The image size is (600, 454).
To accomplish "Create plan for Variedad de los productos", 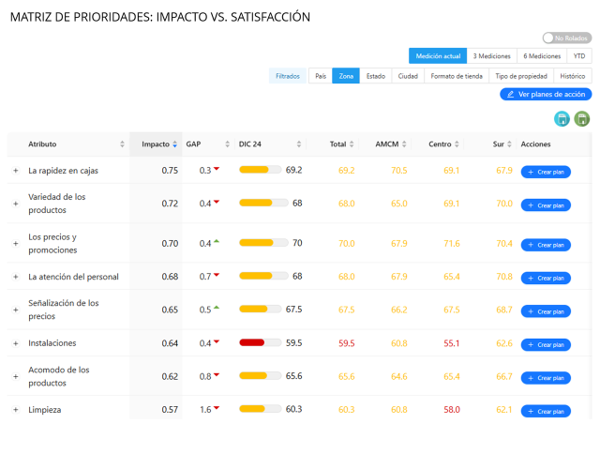I will pos(546,205).
